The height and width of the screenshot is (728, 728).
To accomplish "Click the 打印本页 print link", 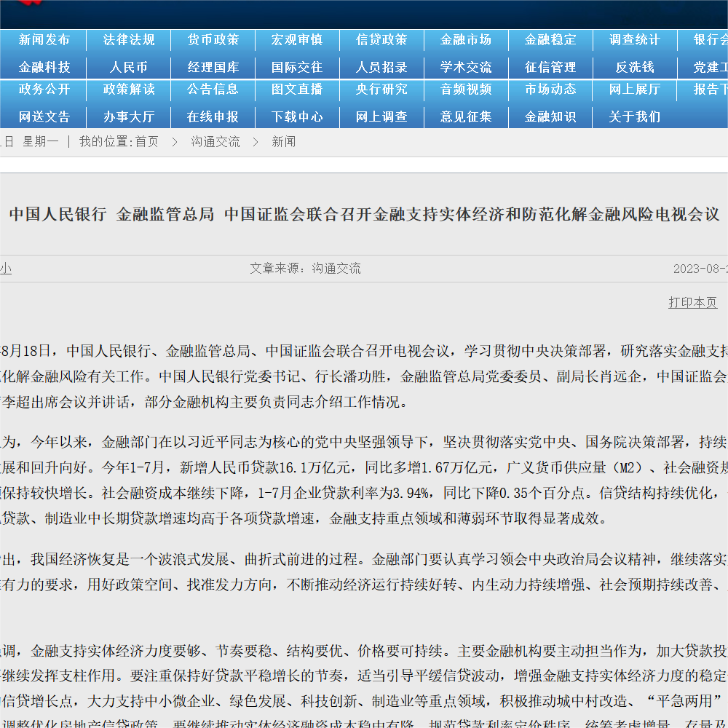I will click(x=693, y=303).
